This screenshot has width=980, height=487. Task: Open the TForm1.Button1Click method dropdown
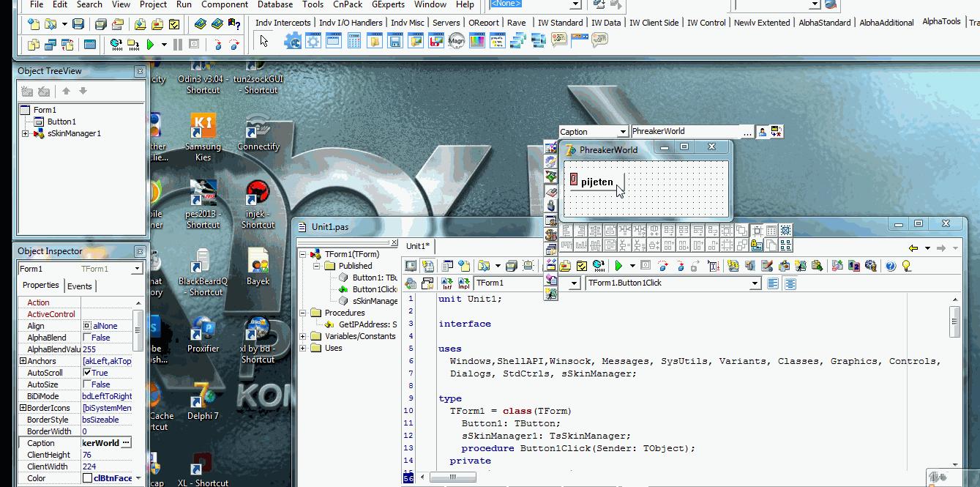pyautogui.click(x=755, y=283)
